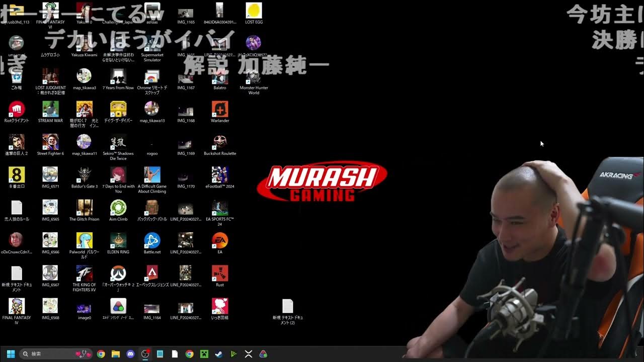The width and height of the screenshot is (644, 362).
Task: Select the LOST EGG desktop icon
Action: (254, 13)
